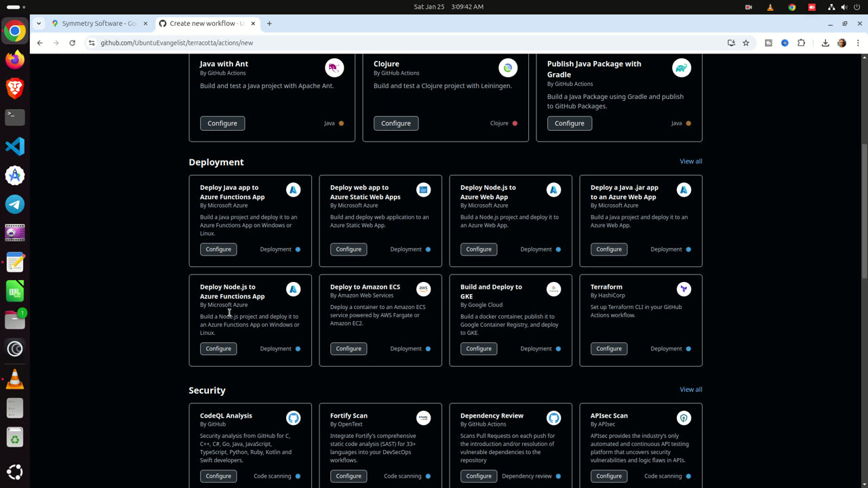868x488 pixels.
Task: Click the AWS logo on Amazon ECS card
Action: 423,289
